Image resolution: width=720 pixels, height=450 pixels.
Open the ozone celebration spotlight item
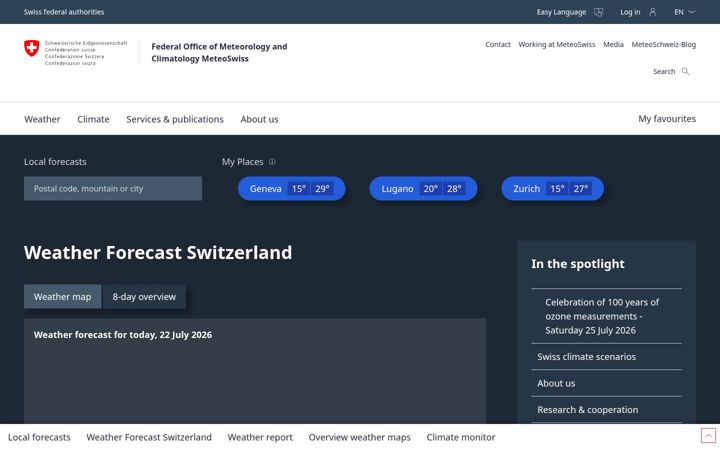[607, 316]
